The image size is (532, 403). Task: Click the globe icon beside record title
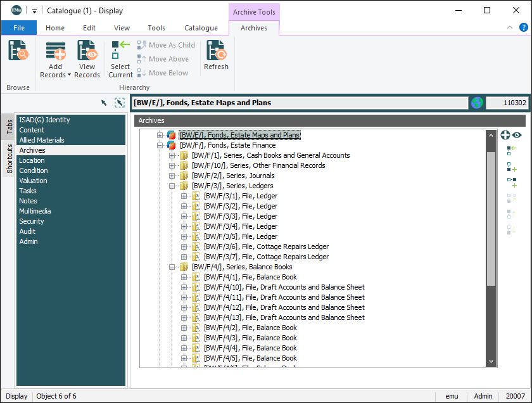(476, 103)
